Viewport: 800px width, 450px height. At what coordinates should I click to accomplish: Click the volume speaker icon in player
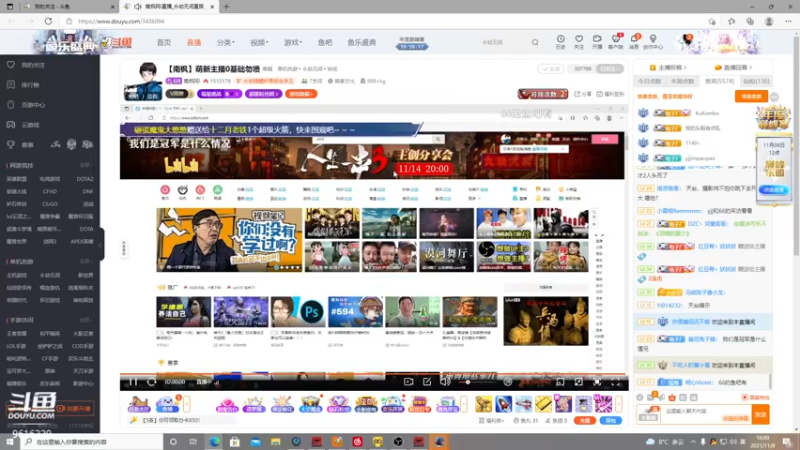pyautogui.click(x=445, y=382)
